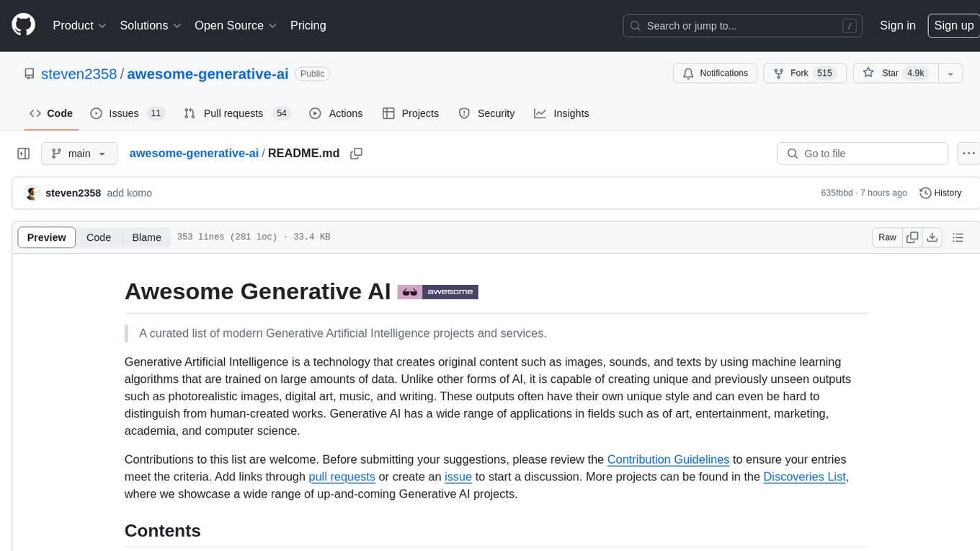Click the Pull requests count badge 54
The width and height of the screenshot is (980, 551).
(x=282, y=113)
